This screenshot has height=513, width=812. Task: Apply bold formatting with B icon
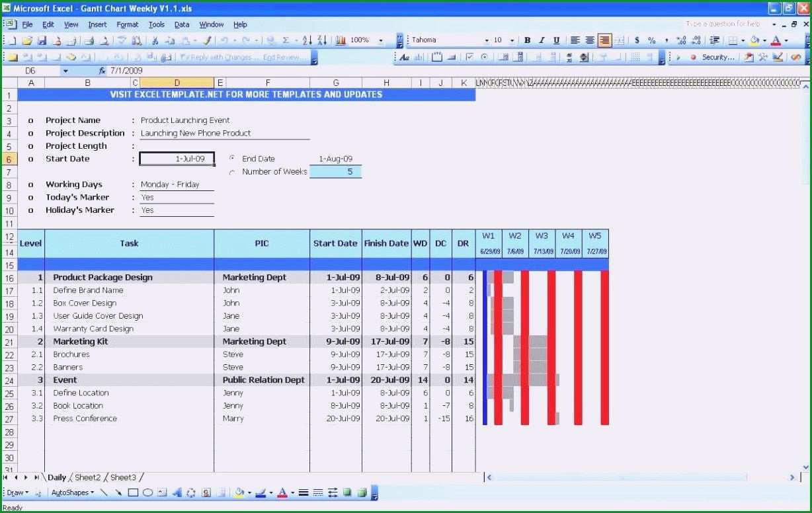pyautogui.click(x=528, y=40)
